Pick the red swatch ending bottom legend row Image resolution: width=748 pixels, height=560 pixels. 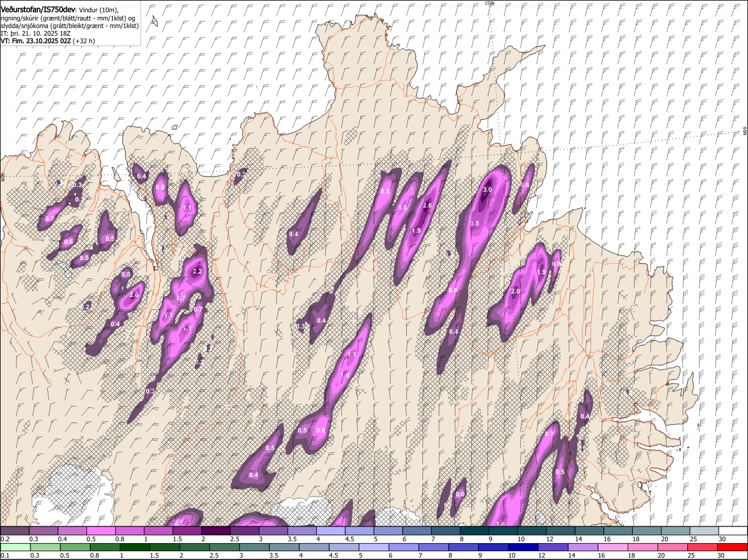733,547
